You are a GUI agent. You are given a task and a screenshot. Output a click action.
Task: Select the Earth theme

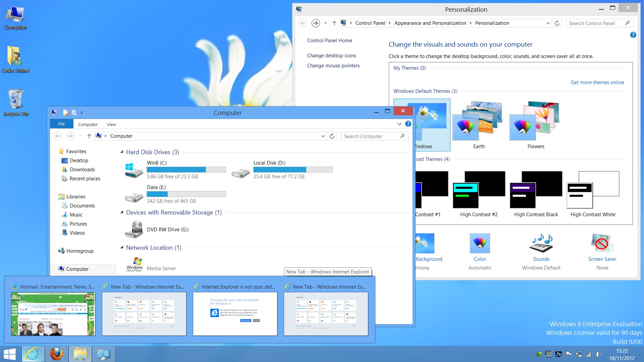[x=479, y=125]
